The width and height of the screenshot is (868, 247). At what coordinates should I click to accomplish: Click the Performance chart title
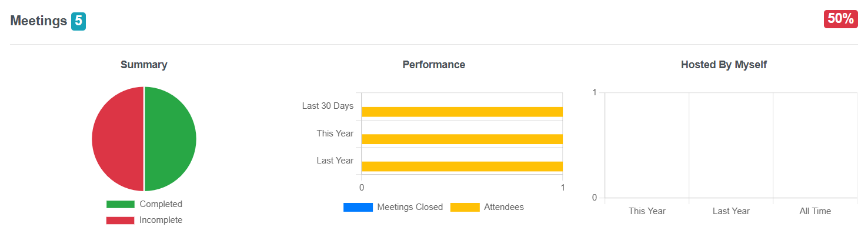pos(434,65)
